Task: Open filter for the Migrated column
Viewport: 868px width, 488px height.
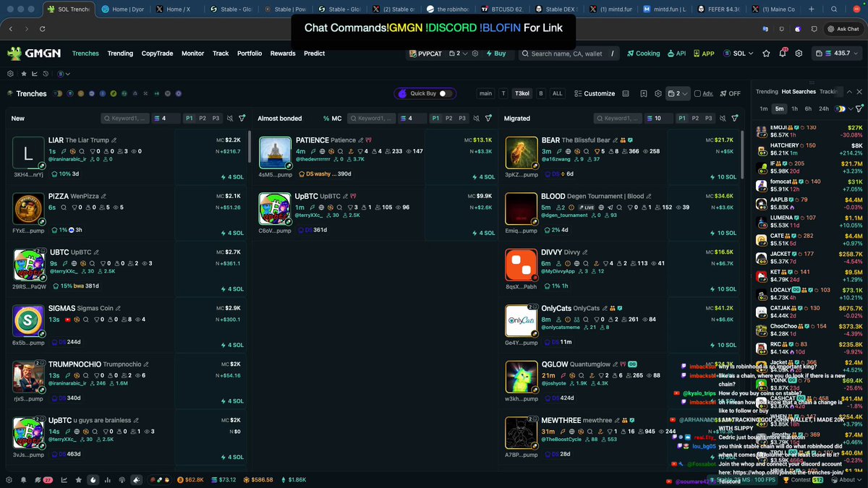Action: (x=735, y=118)
